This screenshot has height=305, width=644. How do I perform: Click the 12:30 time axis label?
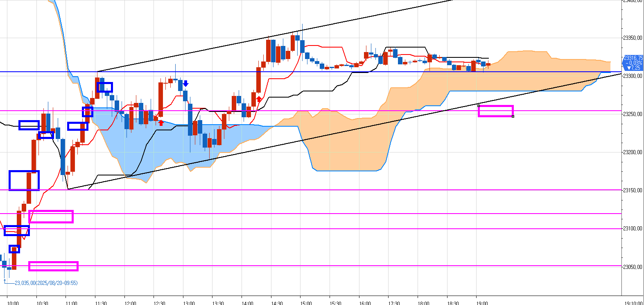coord(160,303)
